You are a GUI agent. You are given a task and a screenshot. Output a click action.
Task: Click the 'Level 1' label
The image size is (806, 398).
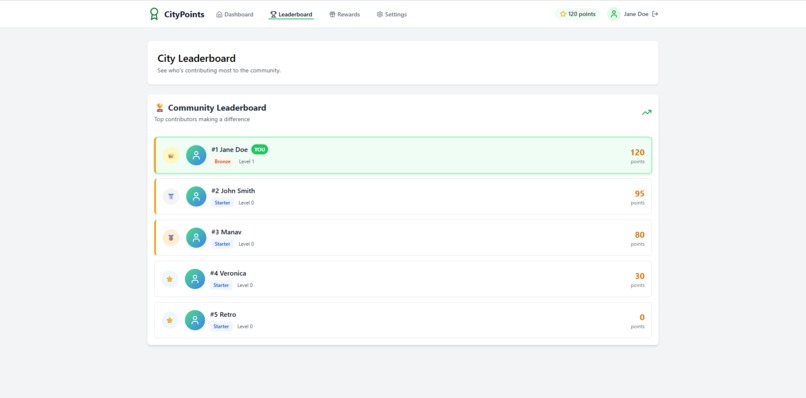pos(247,161)
